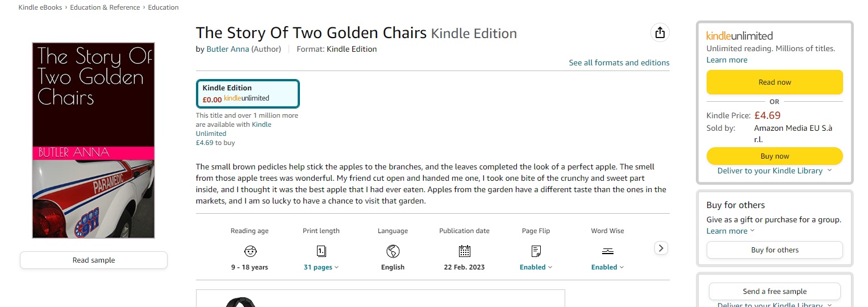Click the share icon near the title
The image size is (868, 307).
660,33
